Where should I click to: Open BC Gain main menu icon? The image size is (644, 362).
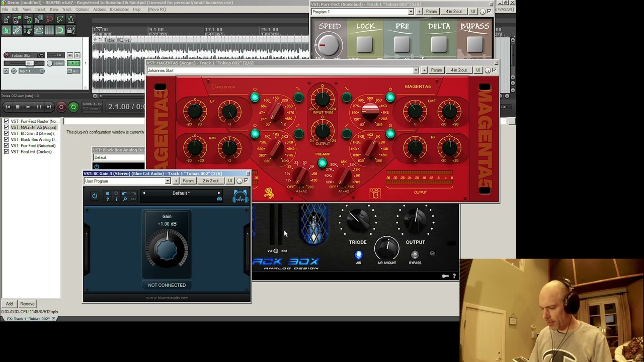[x=107, y=194]
